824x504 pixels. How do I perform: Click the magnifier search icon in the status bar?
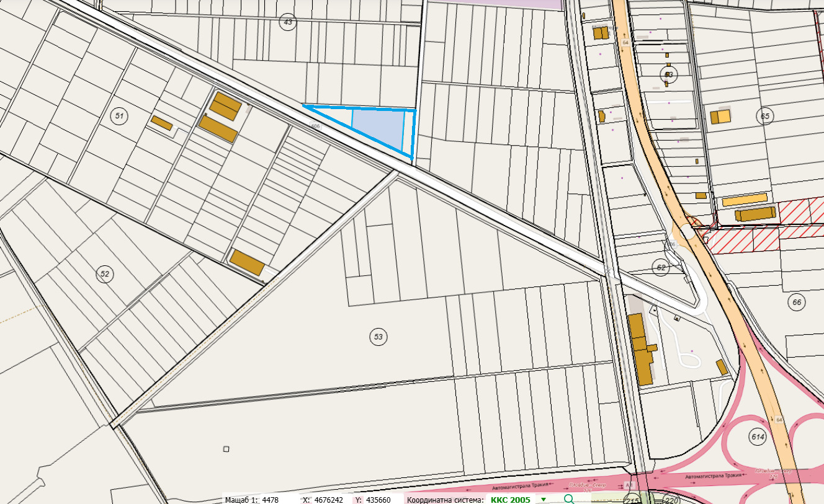click(569, 499)
